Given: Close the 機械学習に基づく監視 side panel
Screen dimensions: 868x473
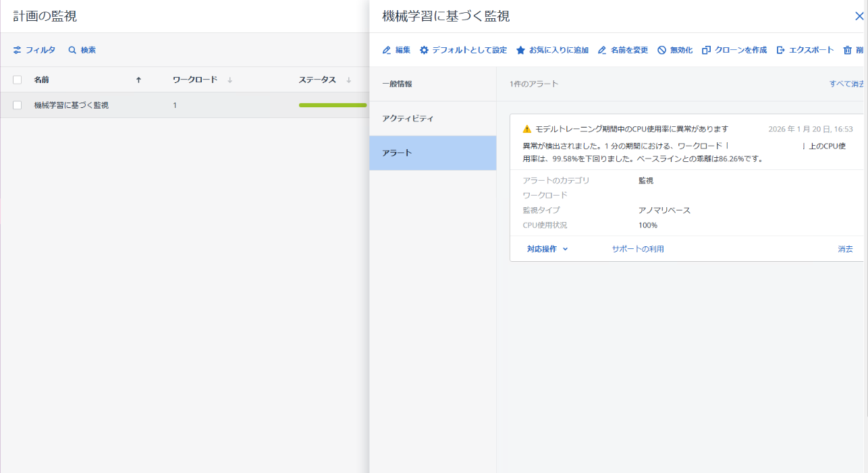Looking at the screenshot, I should [859, 16].
